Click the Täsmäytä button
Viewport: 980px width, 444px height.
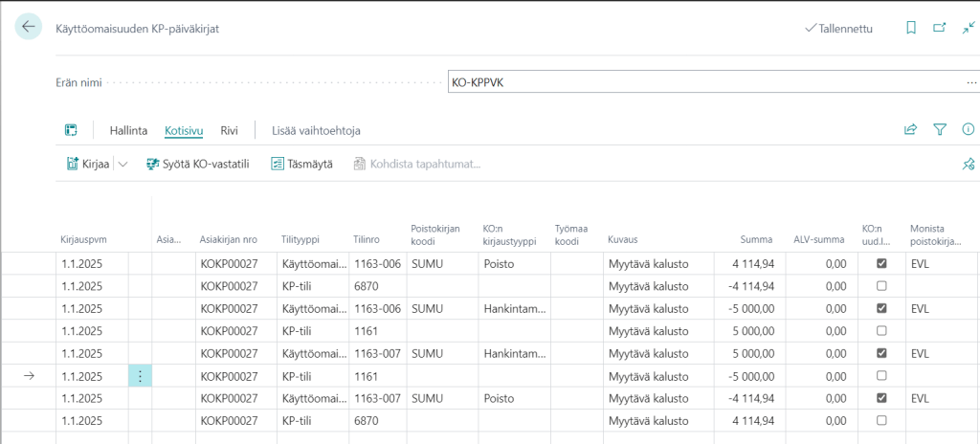(302, 165)
